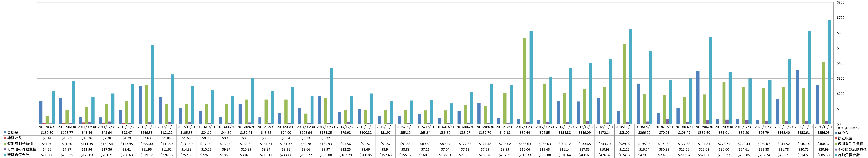Click the $4.56 cell in the その他の流動負債 row
Image resolution: width=868 pixels, height=158 pixels.
[47, 149]
